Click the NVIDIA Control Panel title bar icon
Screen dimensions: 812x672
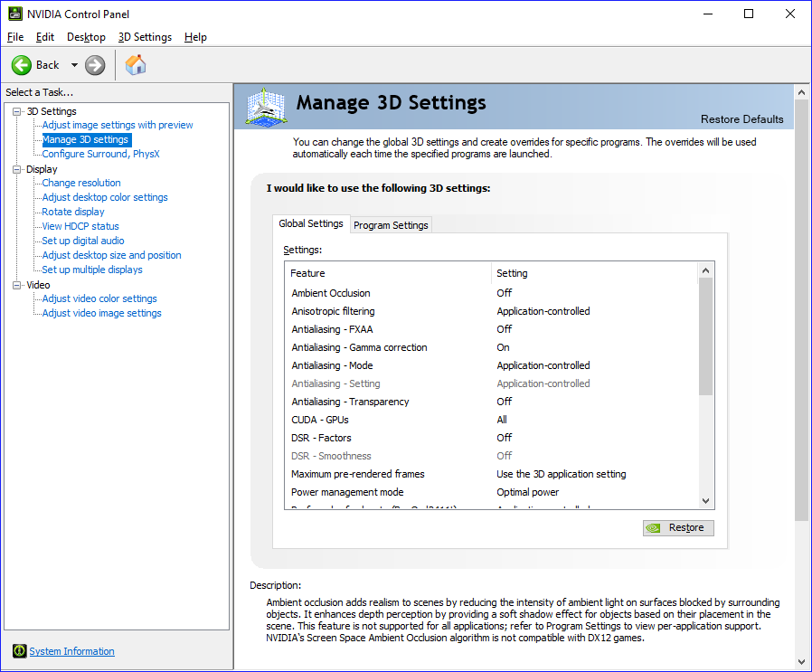click(x=15, y=14)
